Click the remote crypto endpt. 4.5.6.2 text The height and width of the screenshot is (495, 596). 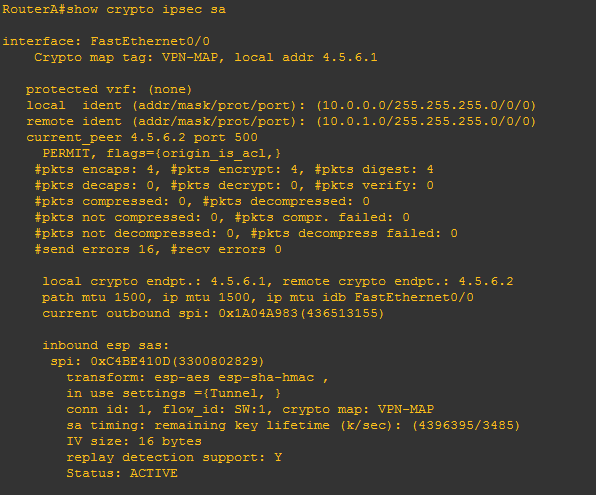click(x=398, y=281)
